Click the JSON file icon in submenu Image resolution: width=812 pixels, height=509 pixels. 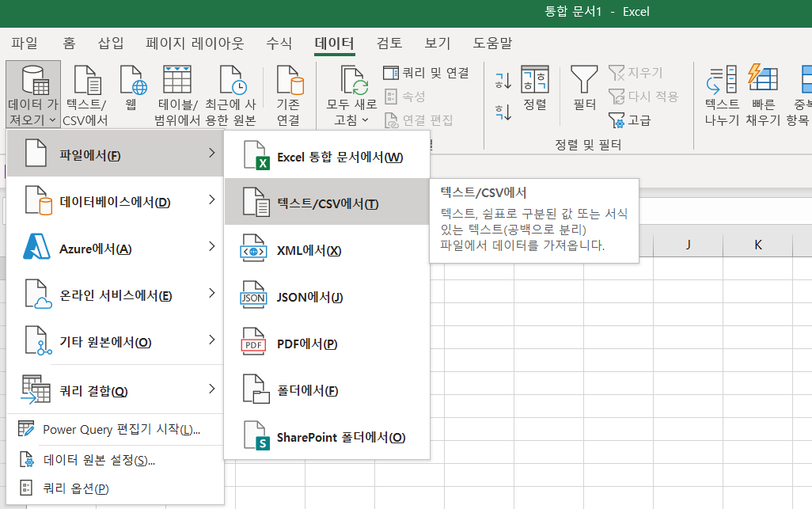point(254,295)
